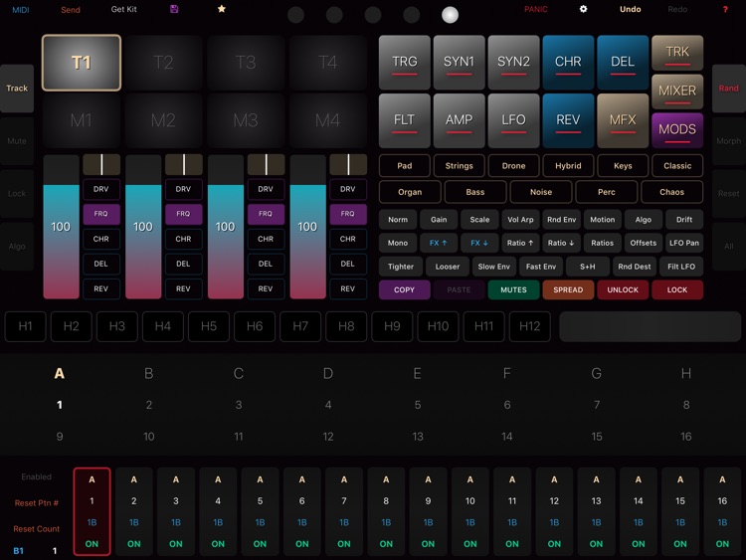The image size is (746, 560).
Task: Switch to the Mute side tab
Action: [17, 141]
